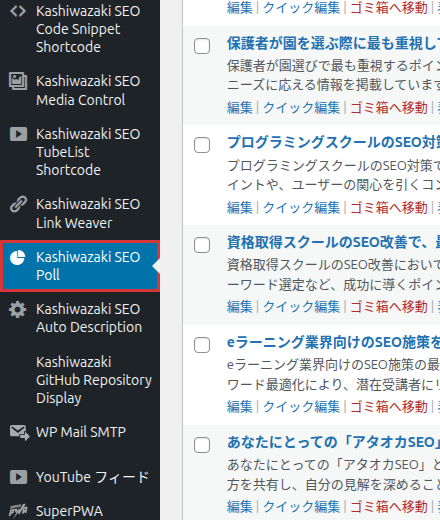Click 編集 under 資格取得スクール post
The width and height of the screenshot is (440, 520).
pos(240,307)
